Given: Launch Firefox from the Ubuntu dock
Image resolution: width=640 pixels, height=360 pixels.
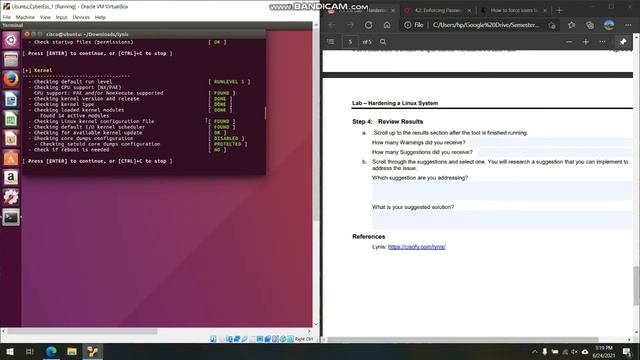Looking at the screenshot, I should (11, 79).
